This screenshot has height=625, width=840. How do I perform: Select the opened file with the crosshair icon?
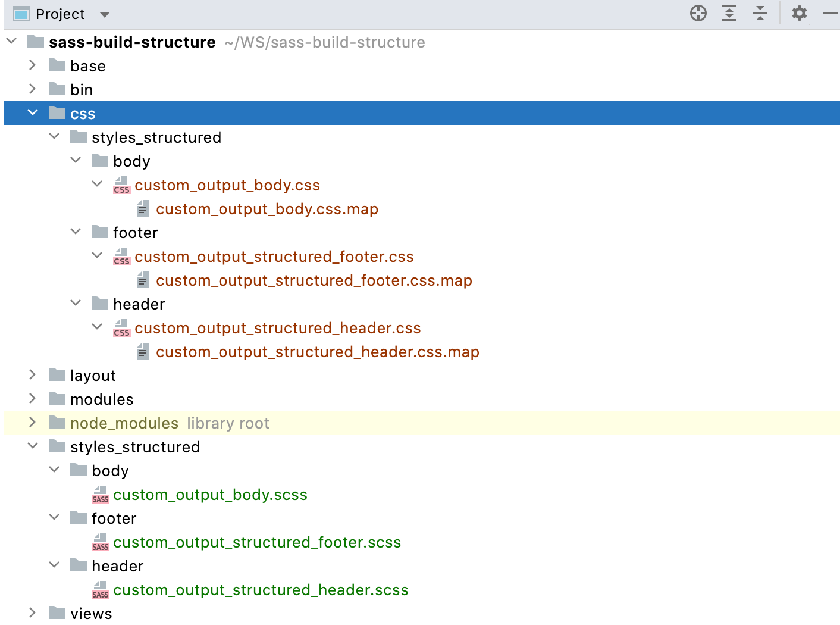coord(698,13)
